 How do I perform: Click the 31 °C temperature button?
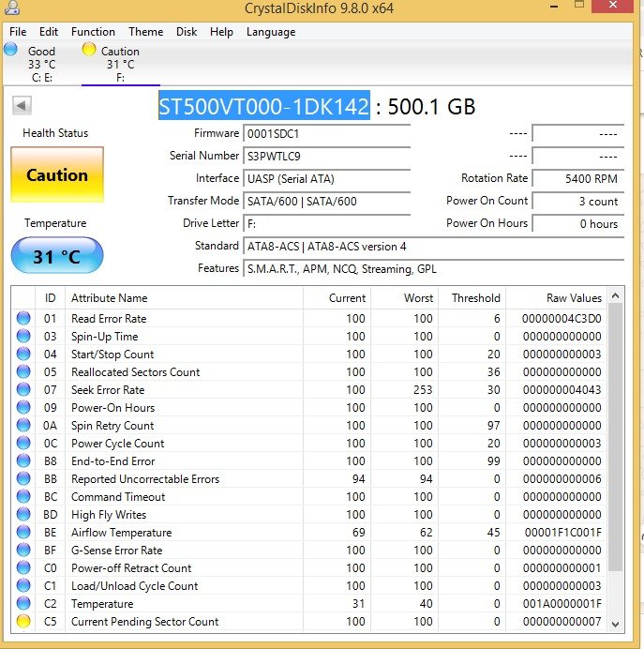57,256
